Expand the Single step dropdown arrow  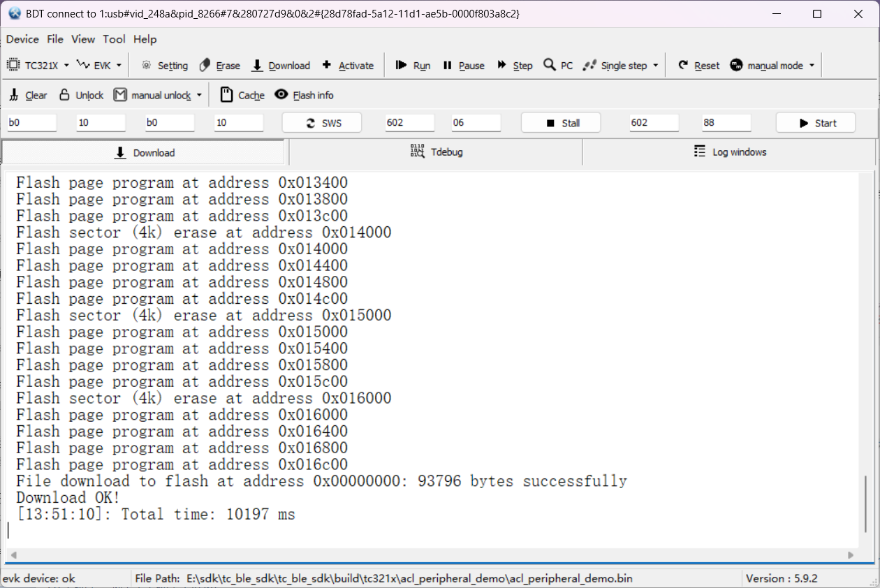pos(656,65)
